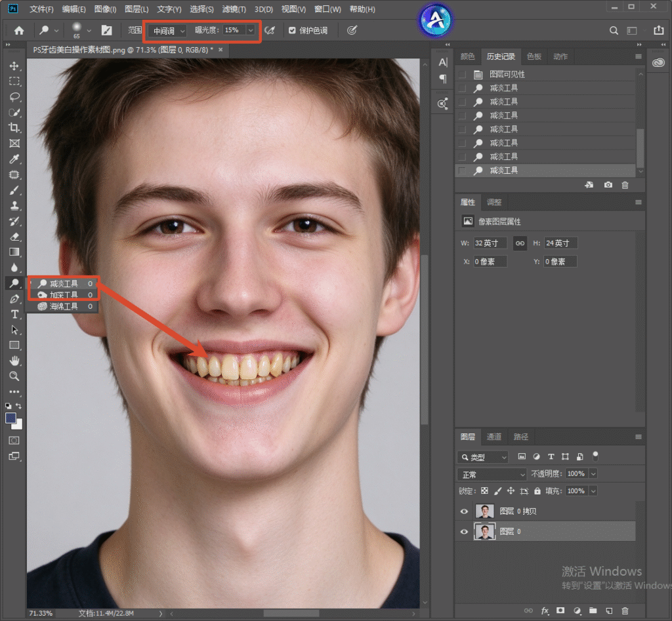
Task: Select the Gradient tool
Action: 14,252
